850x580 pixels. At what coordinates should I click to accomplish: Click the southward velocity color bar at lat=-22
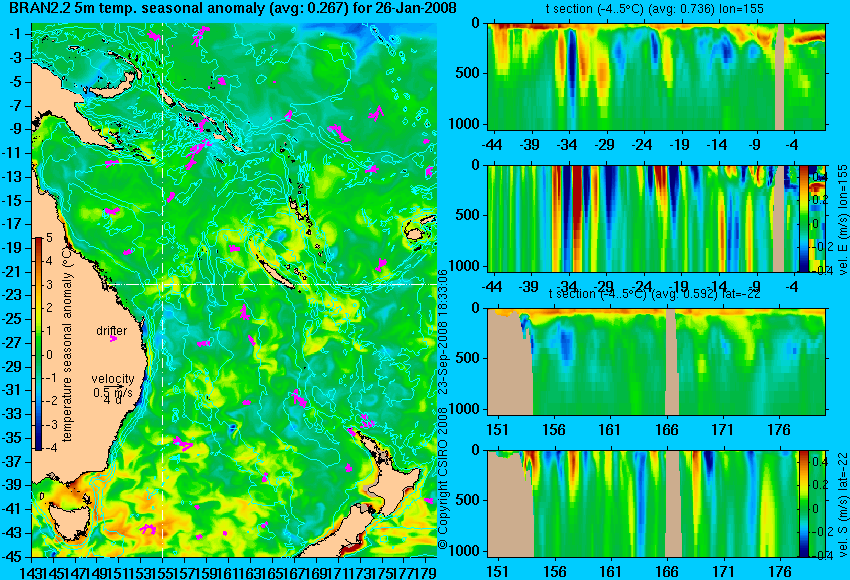click(x=804, y=504)
